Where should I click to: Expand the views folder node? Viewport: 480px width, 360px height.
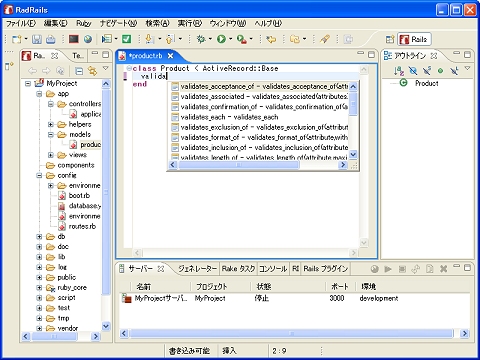coord(50,155)
